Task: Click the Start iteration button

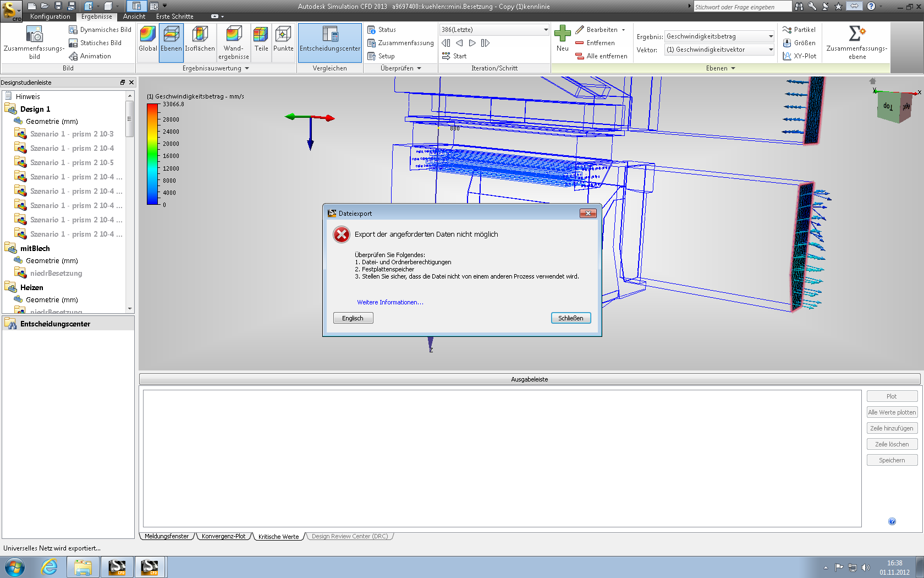Action: [454, 56]
